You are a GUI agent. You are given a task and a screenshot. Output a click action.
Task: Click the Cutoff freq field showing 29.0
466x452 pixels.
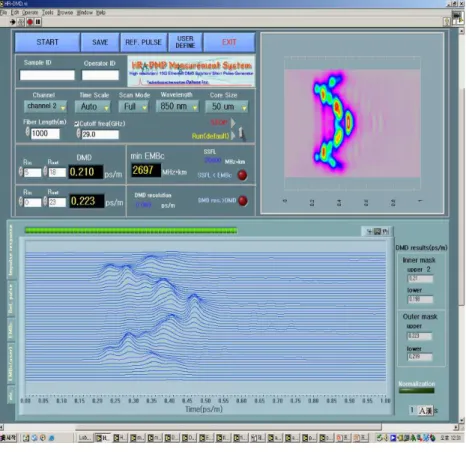[100, 135]
